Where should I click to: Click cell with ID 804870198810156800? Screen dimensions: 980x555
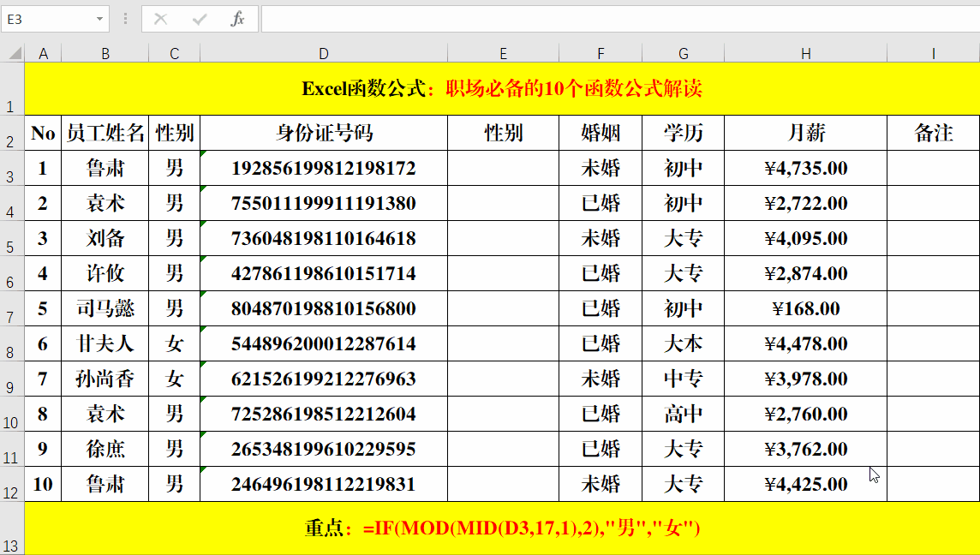[324, 308]
